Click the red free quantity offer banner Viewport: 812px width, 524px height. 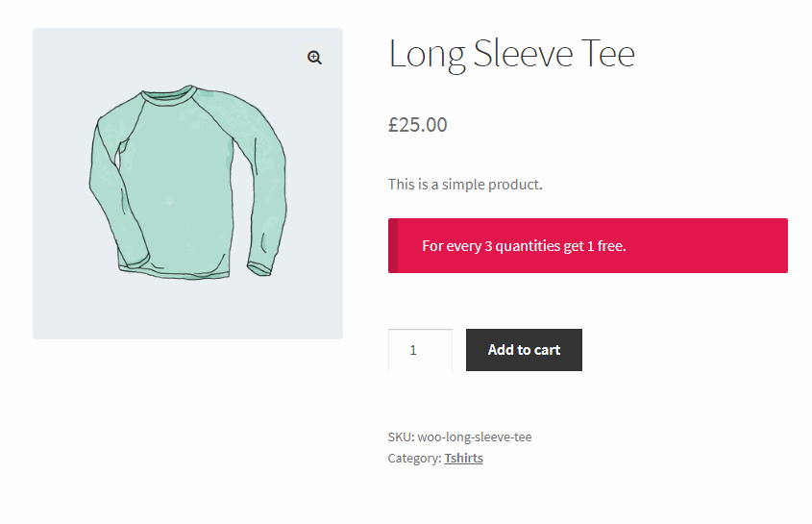tap(587, 245)
